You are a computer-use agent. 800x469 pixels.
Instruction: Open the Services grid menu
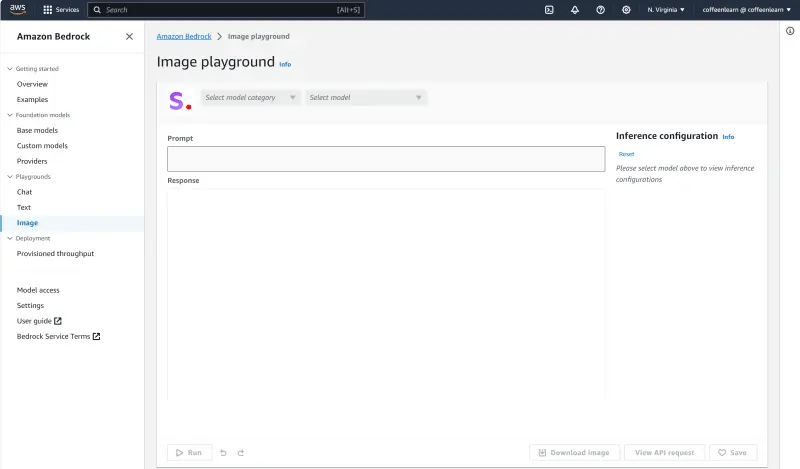tap(61, 10)
